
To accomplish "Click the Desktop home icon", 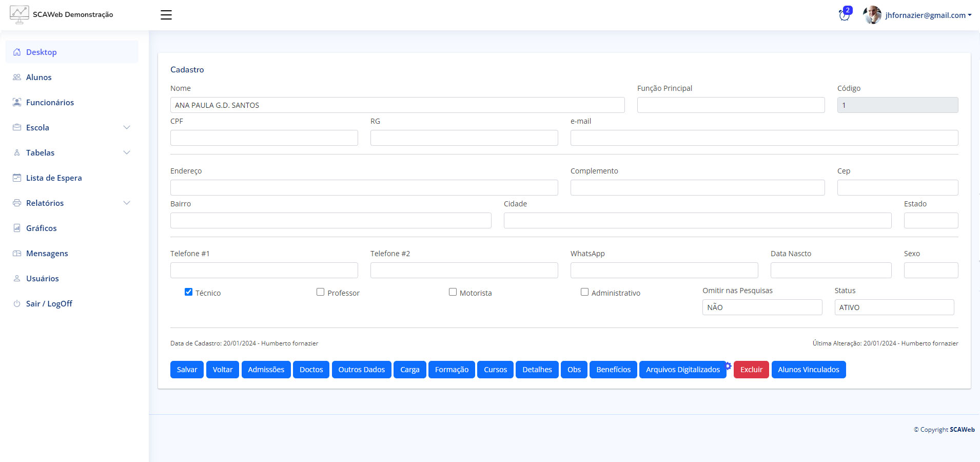I will 17,52.
